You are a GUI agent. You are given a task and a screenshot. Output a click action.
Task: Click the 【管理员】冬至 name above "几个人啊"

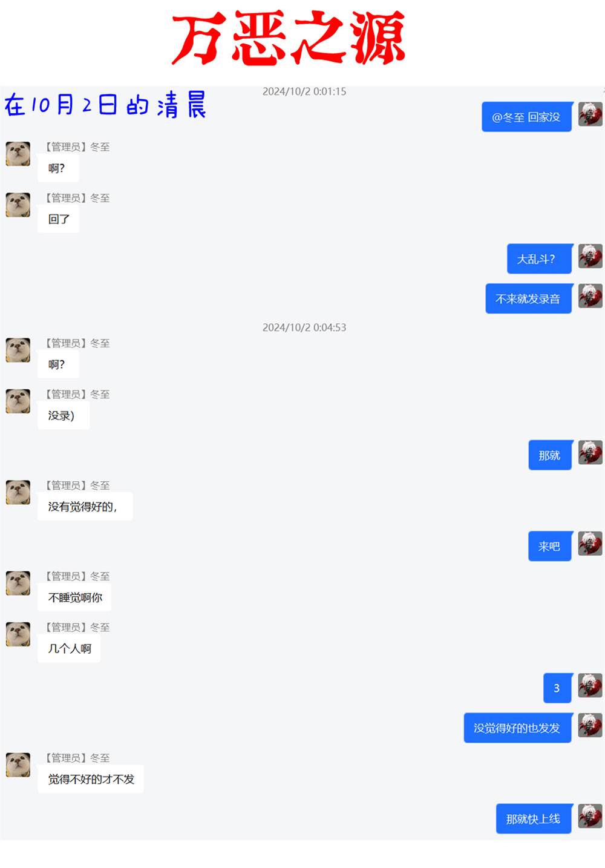coord(77,627)
